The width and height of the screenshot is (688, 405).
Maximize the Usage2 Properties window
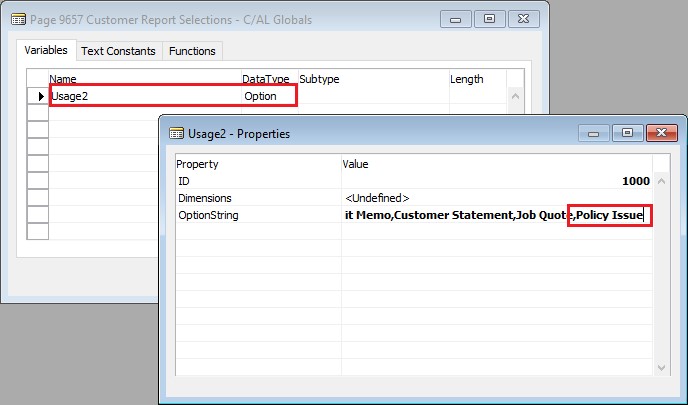click(x=626, y=133)
